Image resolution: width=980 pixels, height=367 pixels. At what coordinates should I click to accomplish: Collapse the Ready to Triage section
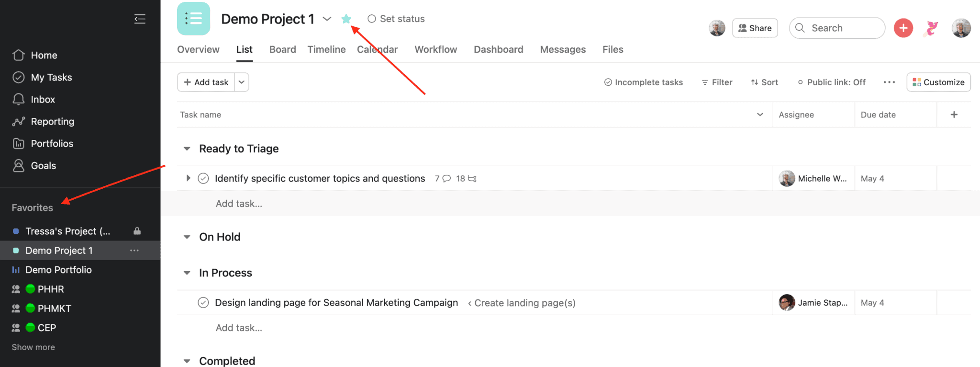(x=187, y=149)
